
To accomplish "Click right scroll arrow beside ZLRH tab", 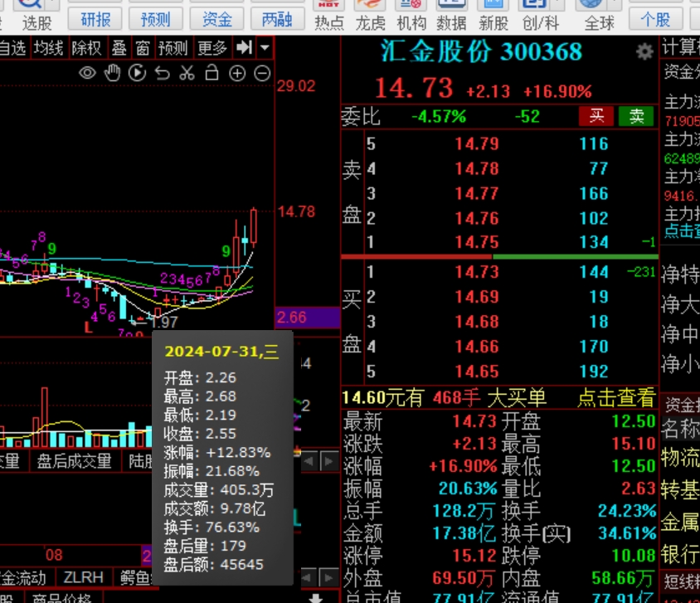I will (329, 577).
